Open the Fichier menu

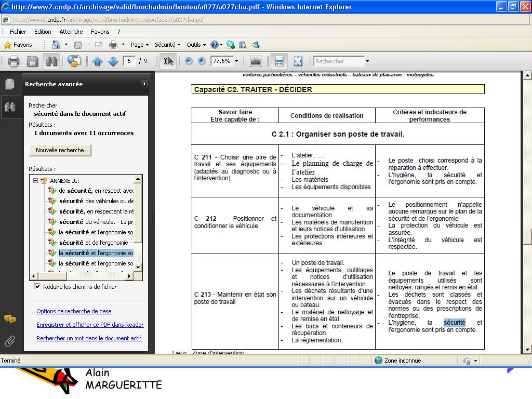click(18, 32)
